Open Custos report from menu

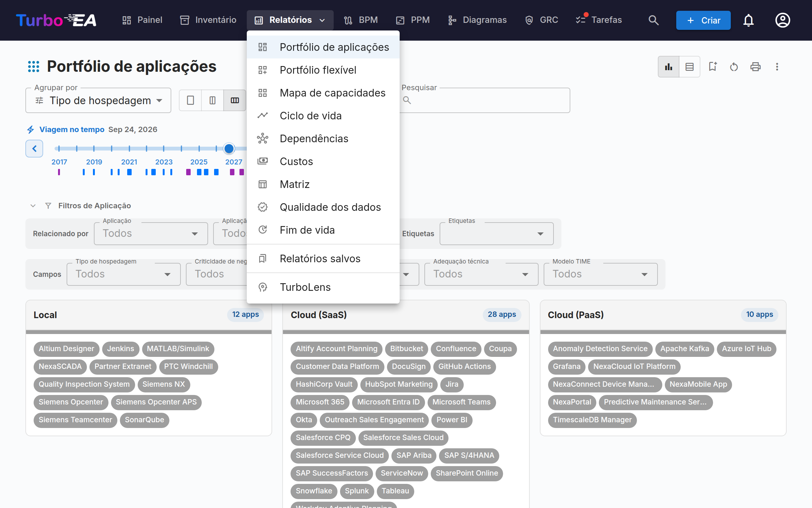(323, 161)
